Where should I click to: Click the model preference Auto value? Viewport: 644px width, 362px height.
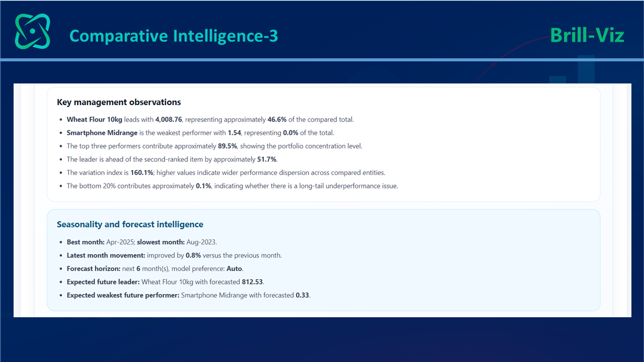[x=234, y=268]
